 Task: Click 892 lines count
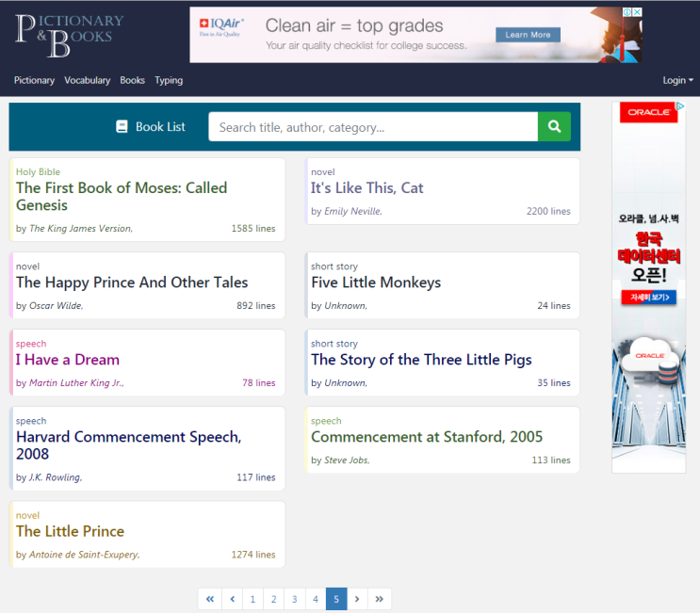[256, 306]
